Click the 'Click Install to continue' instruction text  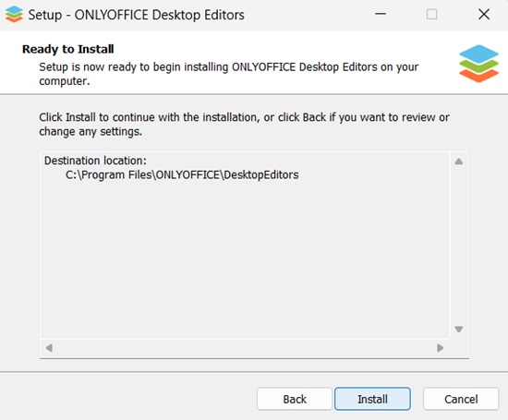tap(244, 125)
